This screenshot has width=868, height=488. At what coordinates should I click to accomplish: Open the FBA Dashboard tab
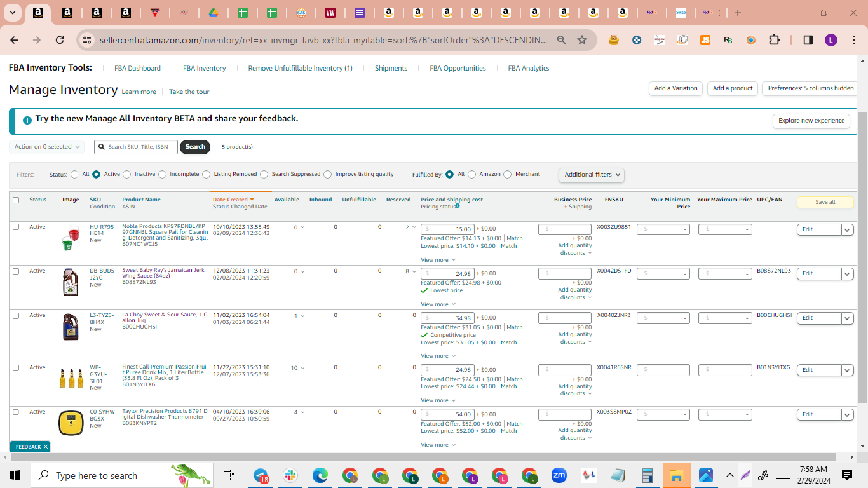click(137, 68)
